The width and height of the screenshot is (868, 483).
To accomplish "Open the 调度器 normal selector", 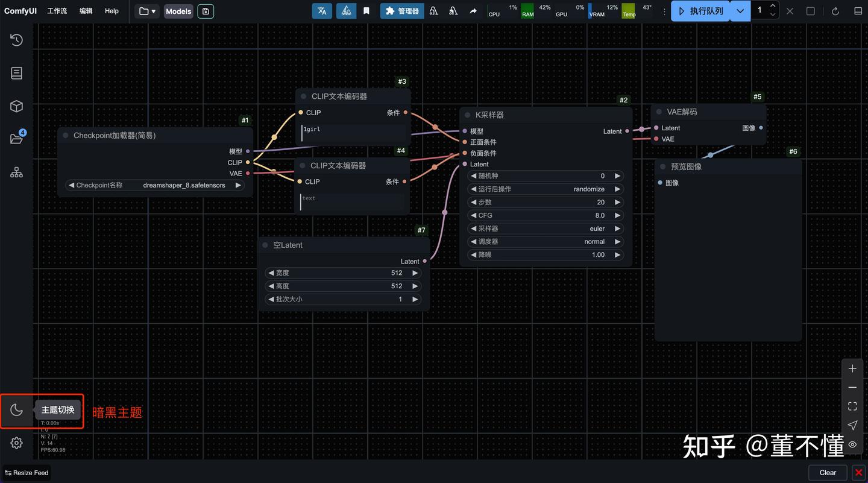I will click(x=546, y=242).
